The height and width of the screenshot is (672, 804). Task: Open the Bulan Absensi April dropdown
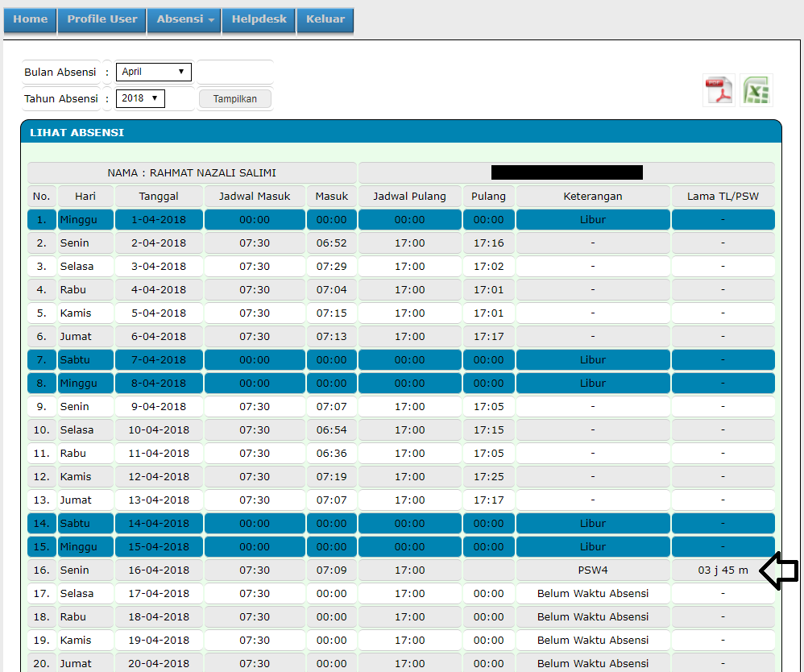point(153,72)
